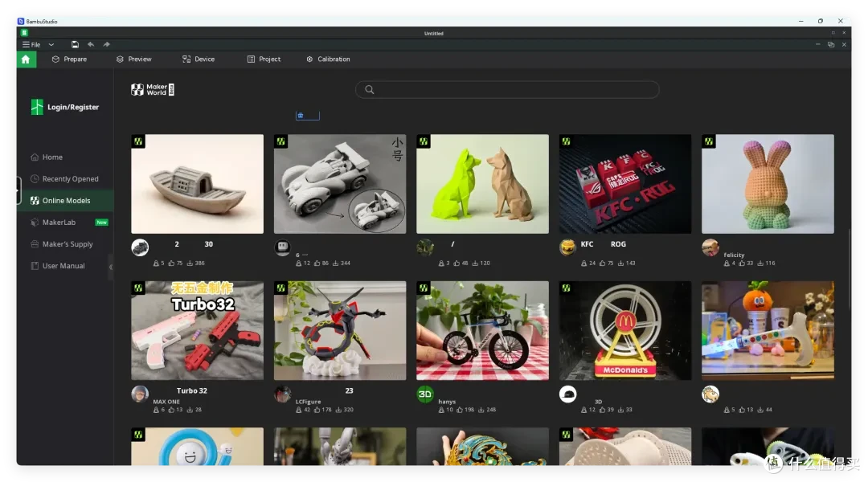
Task: Click the LCFigure author name
Action: click(x=309, y=402)
